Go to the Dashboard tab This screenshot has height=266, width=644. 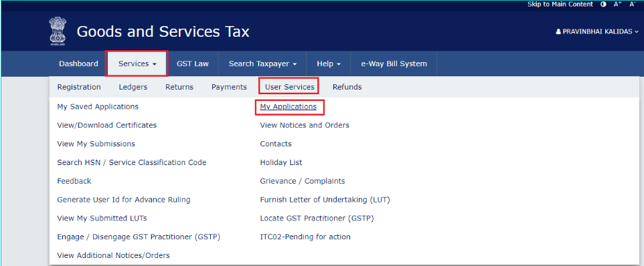(78, 63)
